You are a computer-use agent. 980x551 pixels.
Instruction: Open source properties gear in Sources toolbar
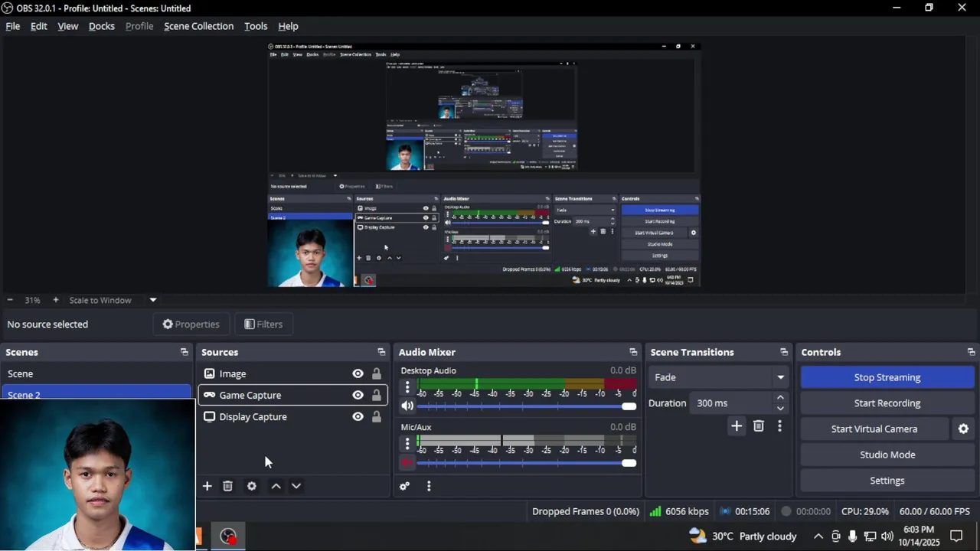tap(251, 486)
